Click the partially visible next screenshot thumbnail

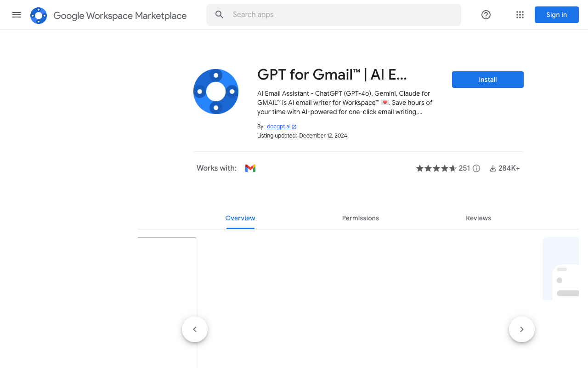tap(560, 269)
